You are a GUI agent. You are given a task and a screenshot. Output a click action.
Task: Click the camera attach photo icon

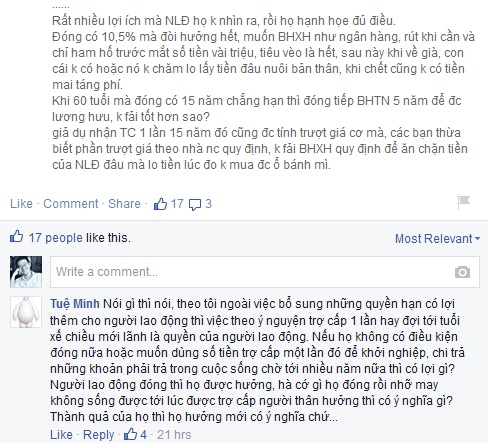(x=462, y=272)
